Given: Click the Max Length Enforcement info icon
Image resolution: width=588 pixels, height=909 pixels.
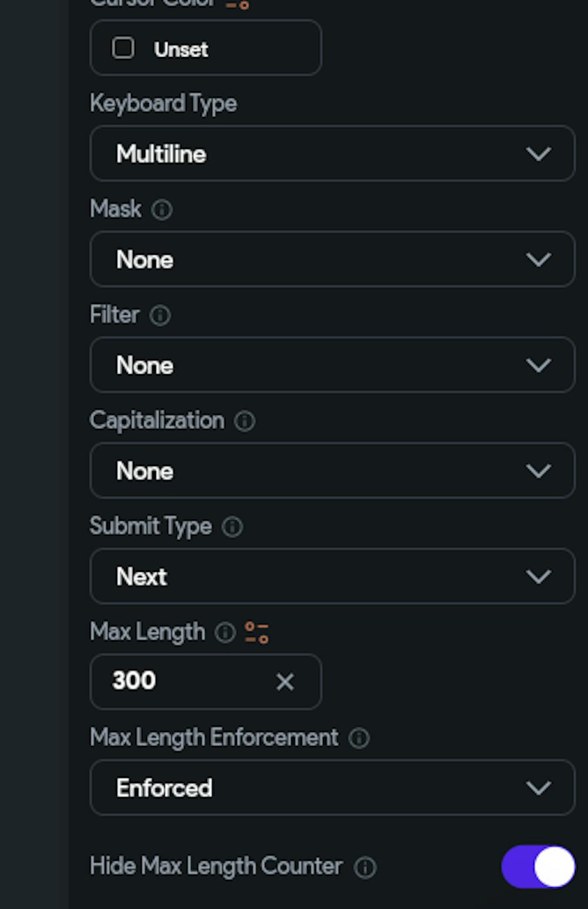Looking at the screenshot, I should [x=360, y=738].
